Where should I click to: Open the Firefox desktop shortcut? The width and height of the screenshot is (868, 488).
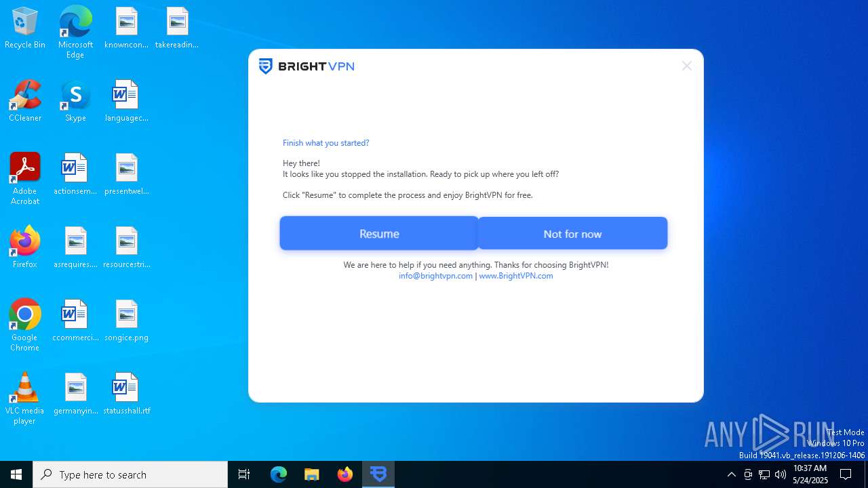[25, 248]
